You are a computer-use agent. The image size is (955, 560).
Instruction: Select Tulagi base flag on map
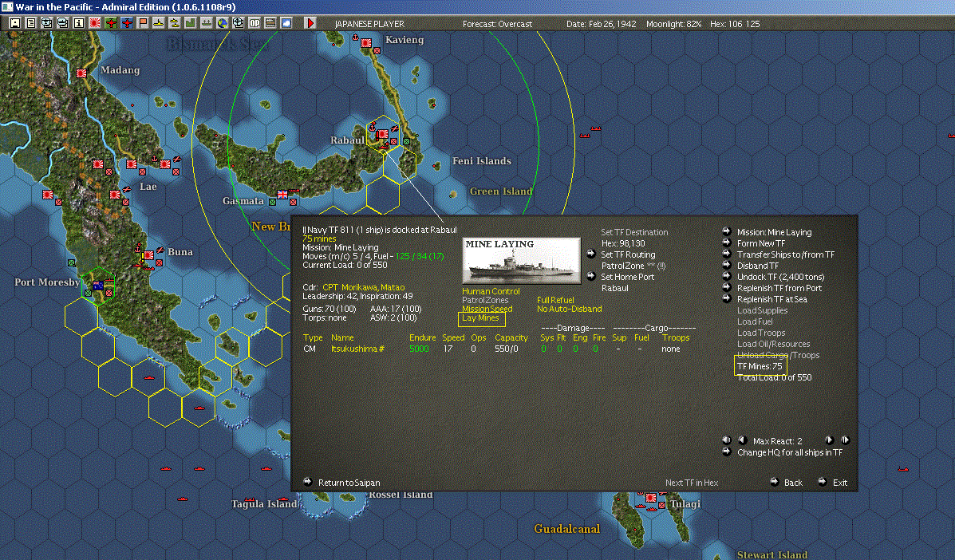(651, 498)
